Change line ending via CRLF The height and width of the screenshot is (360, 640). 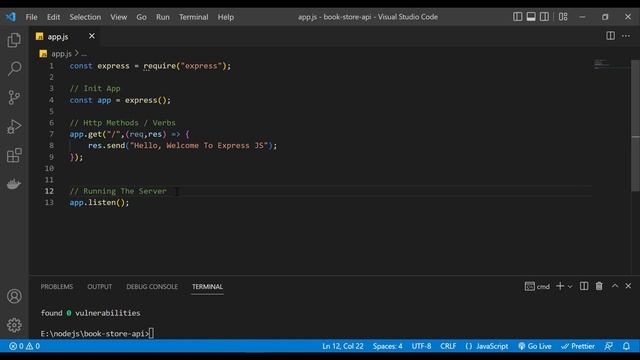point(448,346)
